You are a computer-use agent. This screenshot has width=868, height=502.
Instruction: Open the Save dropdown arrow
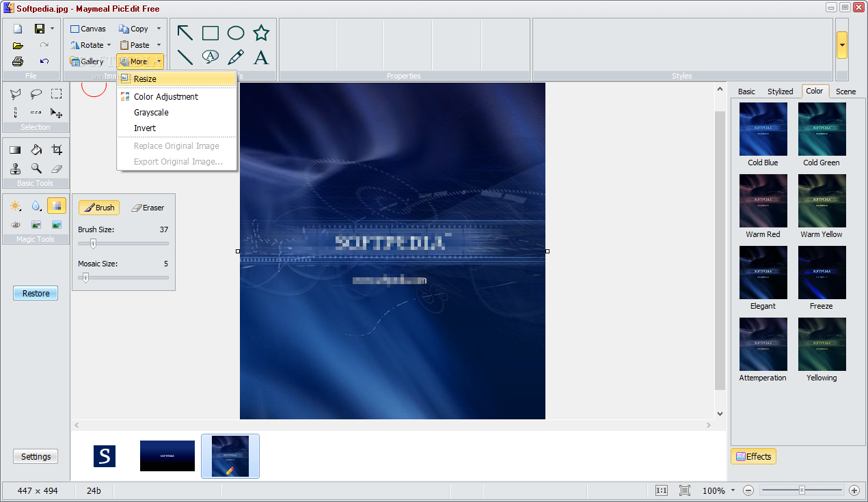[x=52, y=29]
